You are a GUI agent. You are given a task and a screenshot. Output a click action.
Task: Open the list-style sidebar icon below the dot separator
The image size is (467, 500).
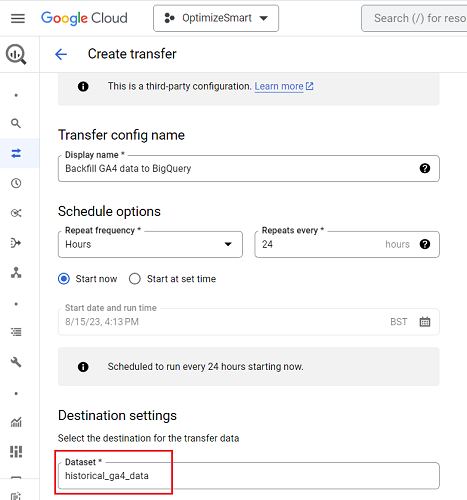[16, 332]
